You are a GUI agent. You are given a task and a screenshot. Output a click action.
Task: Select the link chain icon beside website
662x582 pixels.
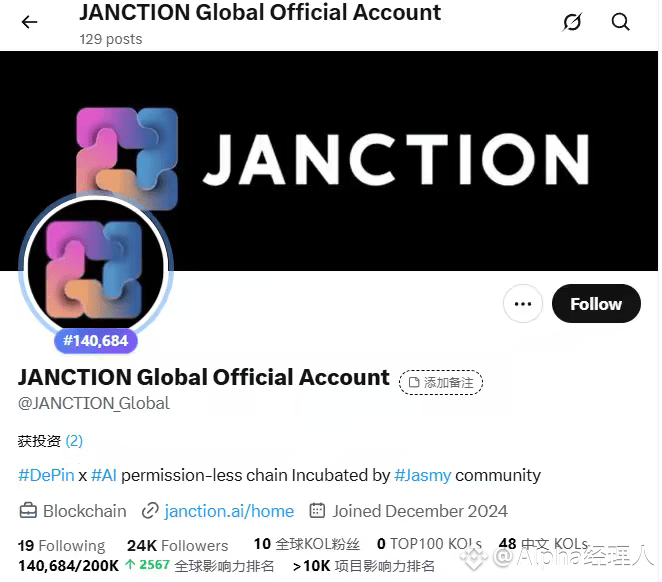click(x=150, y=511)
